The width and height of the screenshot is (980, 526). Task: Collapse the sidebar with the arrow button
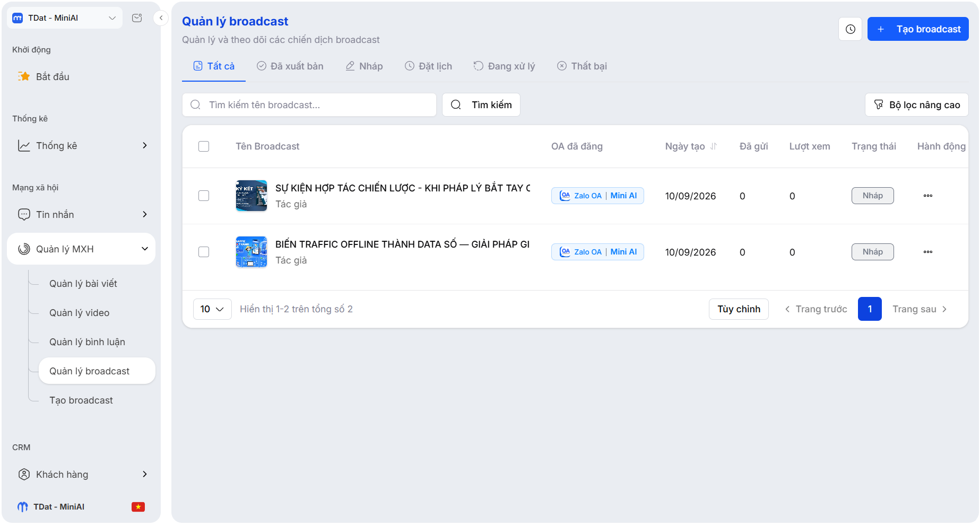161,18
